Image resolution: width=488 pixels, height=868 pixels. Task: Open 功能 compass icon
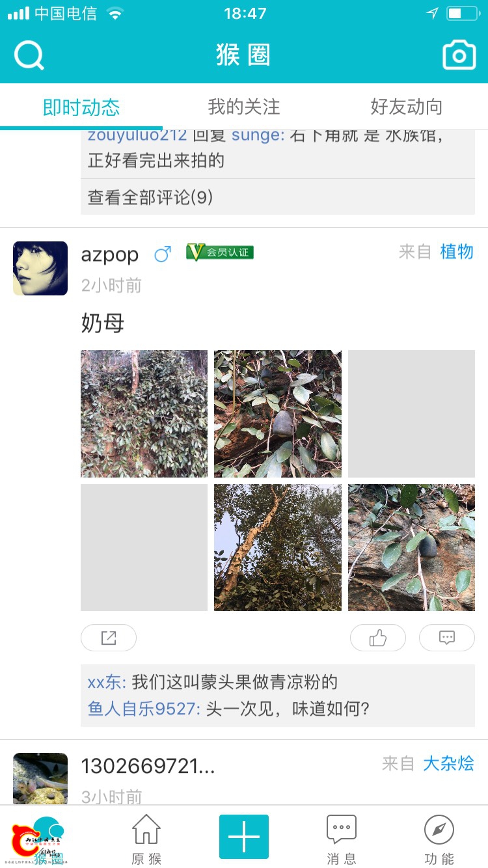(x=439, y=839)
